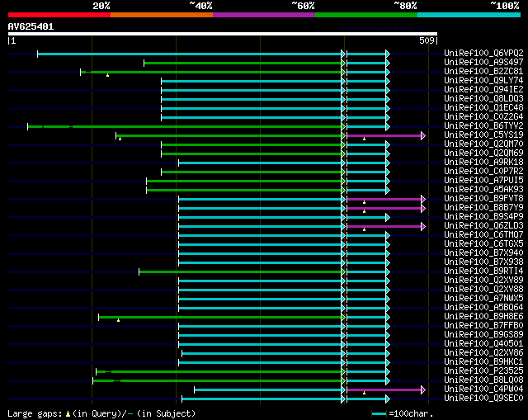Click the orange ~40% identity color band
The height and width of the screenshot is (420, 528).
(162, 15)
